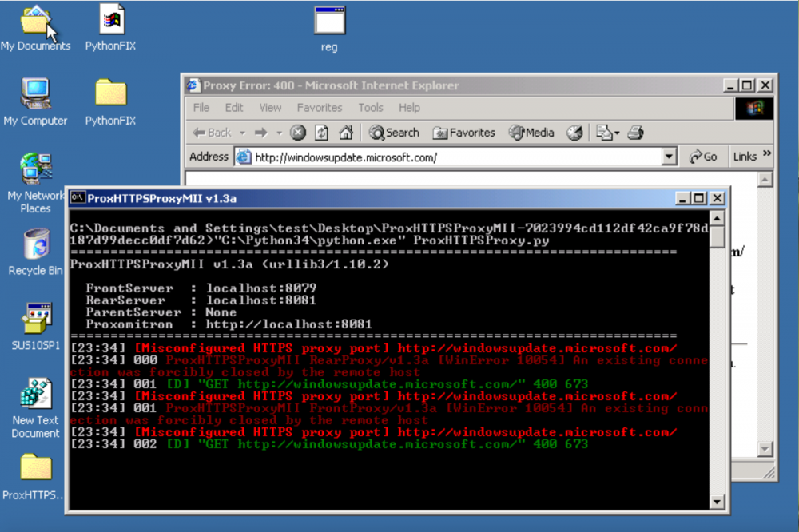
Task: Open the Favorites pane from toolbar
Action: click(x=464, y=133)
